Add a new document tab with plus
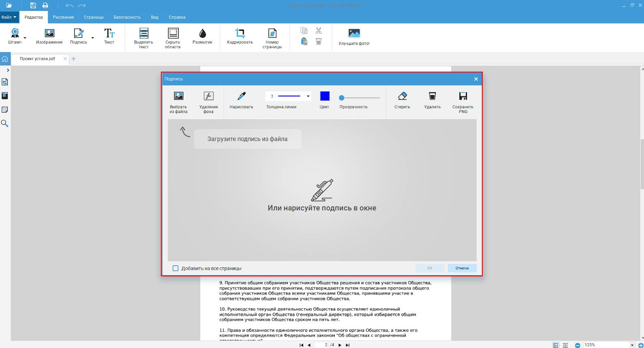Screen dimensions: 644x348 click(73, 59)
